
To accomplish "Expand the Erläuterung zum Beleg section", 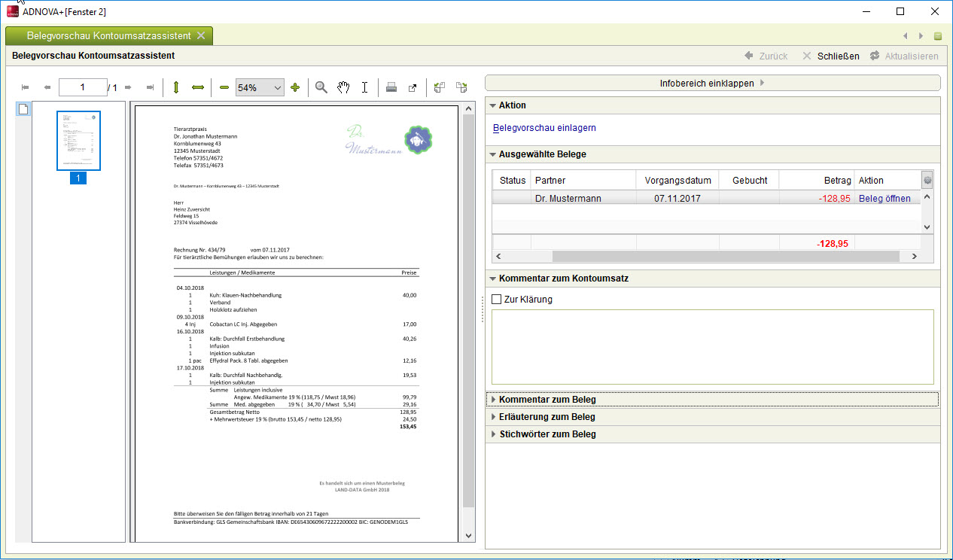I will 547,416.
